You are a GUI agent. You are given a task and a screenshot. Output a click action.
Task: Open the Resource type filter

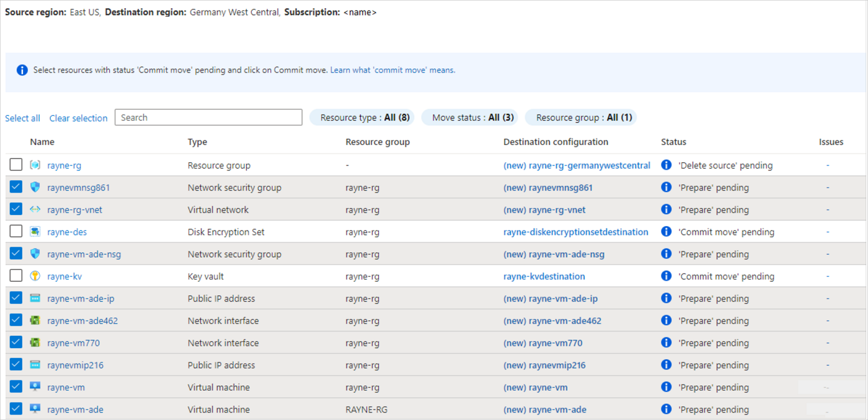point(362,118)
